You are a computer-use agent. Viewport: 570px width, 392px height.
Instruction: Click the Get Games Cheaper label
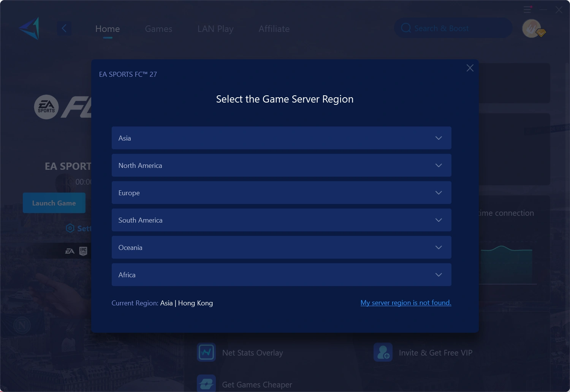point(257,385)
